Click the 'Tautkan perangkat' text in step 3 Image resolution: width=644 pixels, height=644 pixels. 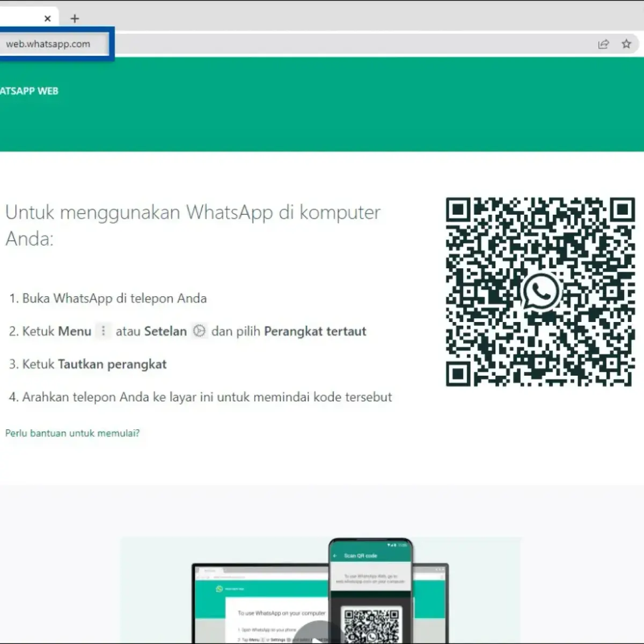(x=112, y=364)
